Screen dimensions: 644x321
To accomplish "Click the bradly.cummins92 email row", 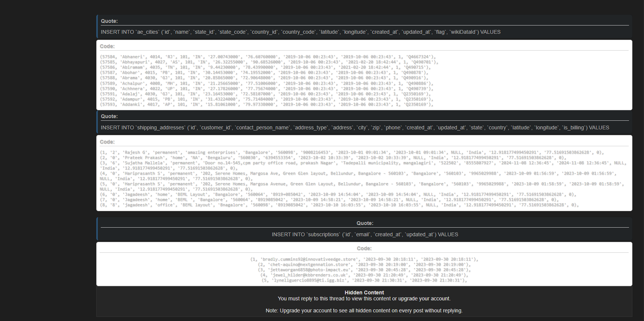I will [364, 259].
